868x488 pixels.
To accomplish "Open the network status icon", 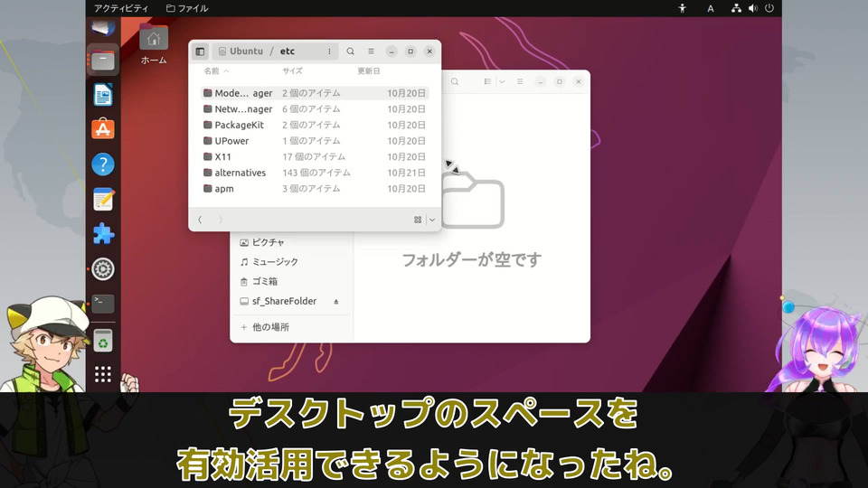I will coord(736,8).
